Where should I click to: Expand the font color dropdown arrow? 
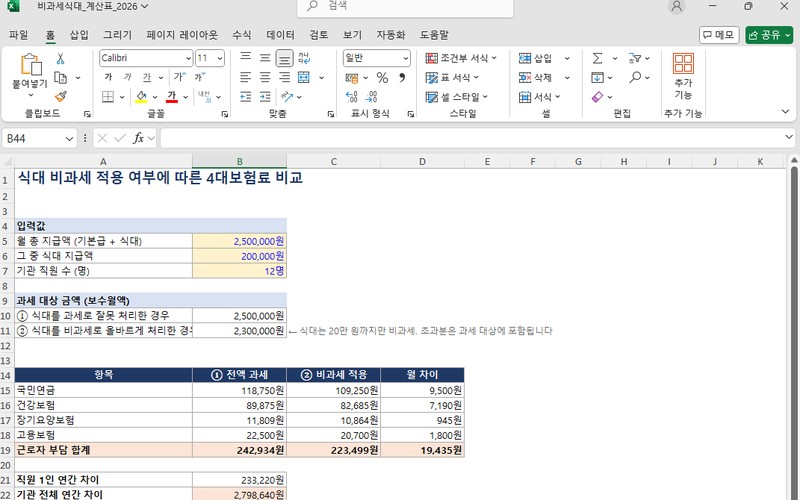click(185, 97)
